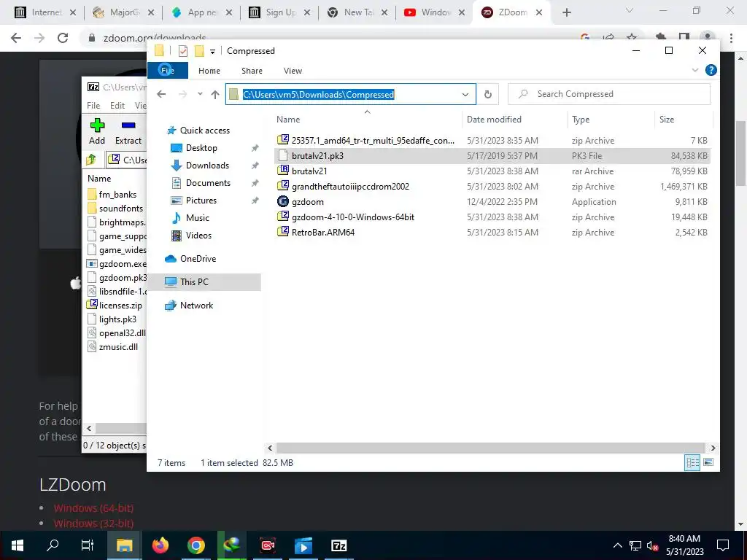Open Firefox from the taskbar
This screenshot has height=560, width=747.
pos(160,545)
